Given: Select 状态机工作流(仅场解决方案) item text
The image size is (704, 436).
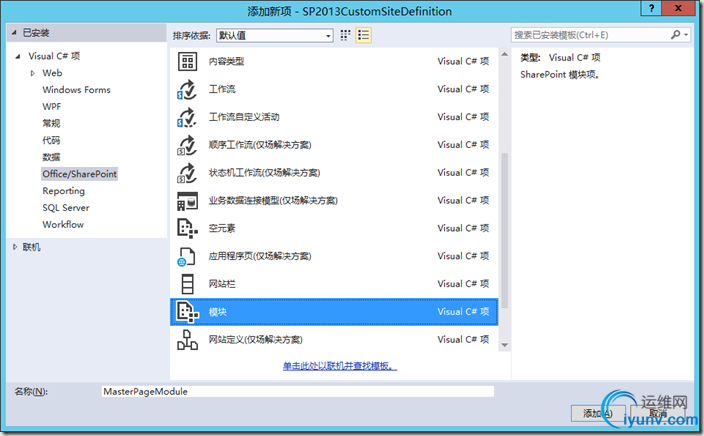Looking at the screenshot, I should coord(264,173).
